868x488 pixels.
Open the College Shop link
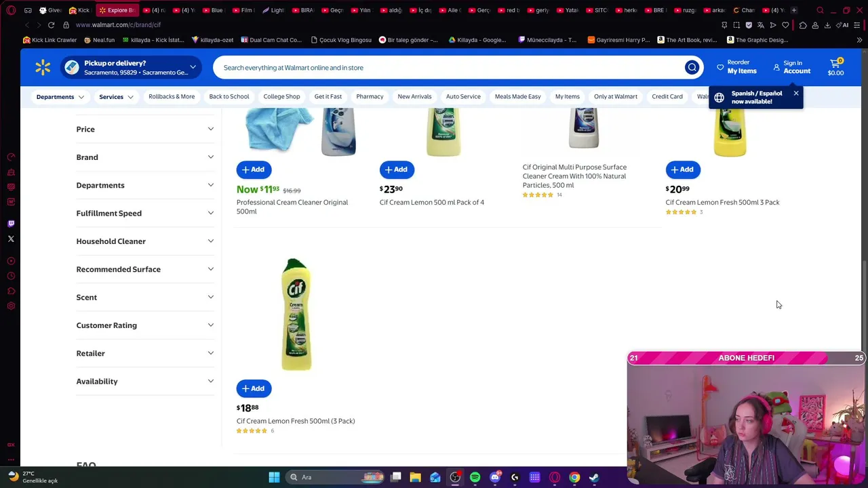pyautogui.click(x=281, y=96)
